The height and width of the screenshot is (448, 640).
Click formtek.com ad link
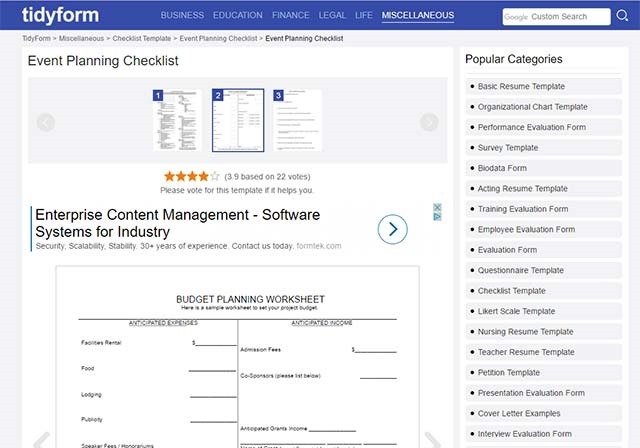click(319, 246)
